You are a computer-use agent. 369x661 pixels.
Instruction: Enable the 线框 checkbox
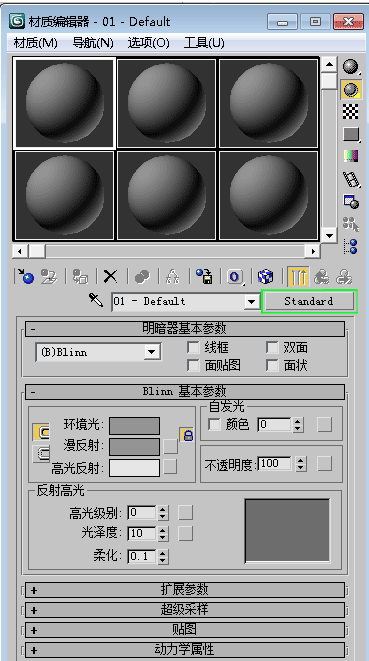point(193,348)
